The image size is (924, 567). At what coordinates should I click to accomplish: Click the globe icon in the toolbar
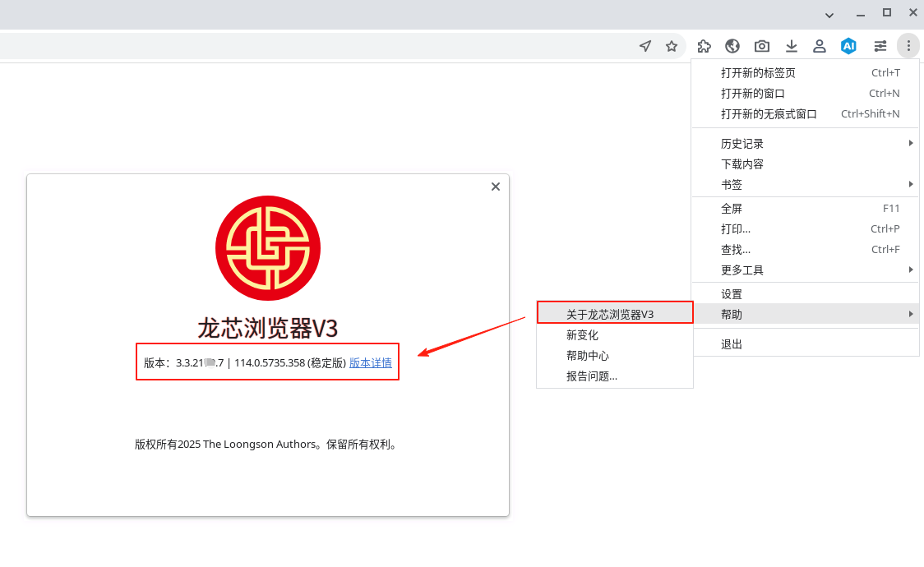coord(732,46)
